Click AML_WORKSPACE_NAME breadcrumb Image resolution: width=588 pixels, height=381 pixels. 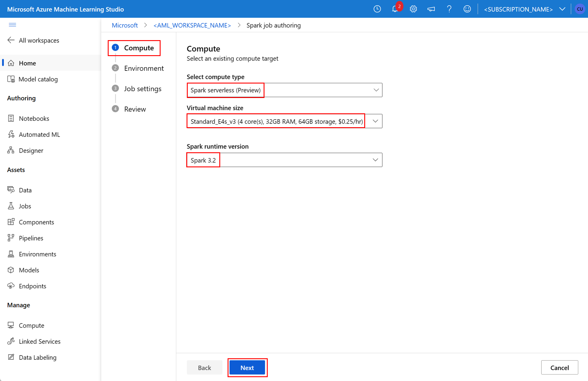[x=192, y=25]
